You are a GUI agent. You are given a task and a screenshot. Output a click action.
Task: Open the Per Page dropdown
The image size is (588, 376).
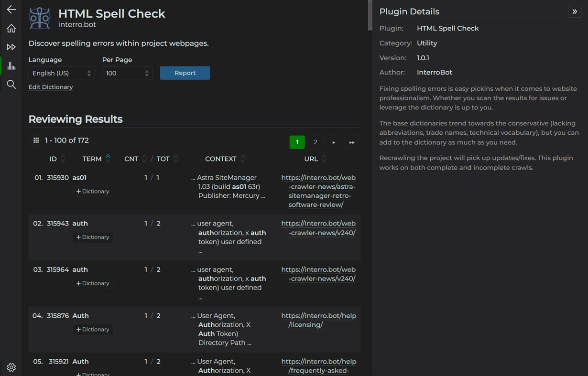click(x=127, y=73)
